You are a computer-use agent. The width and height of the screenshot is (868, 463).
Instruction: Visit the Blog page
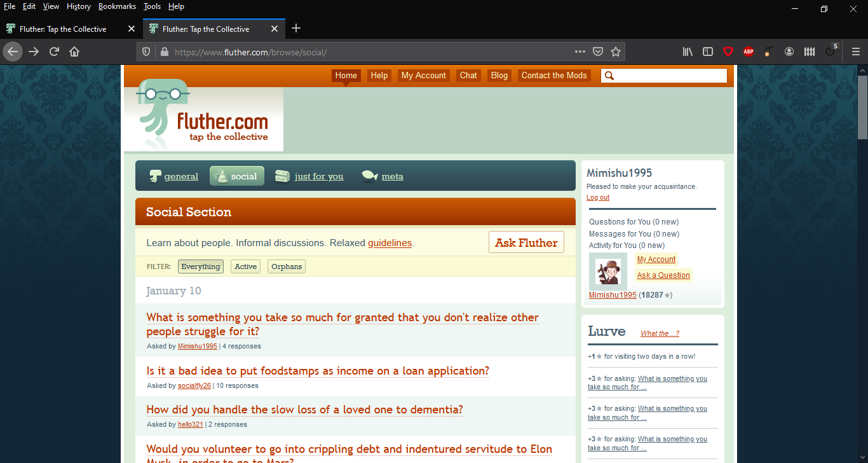pos(499,76)
